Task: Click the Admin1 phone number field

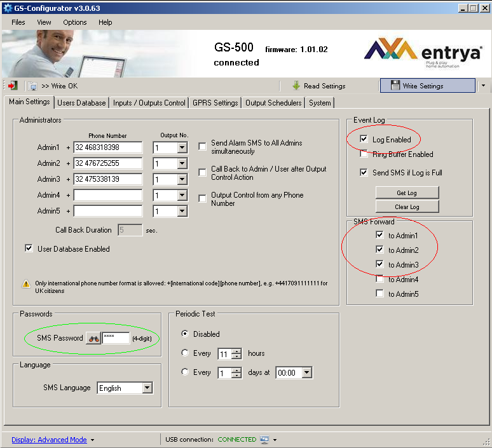Action: coord(107,147)
